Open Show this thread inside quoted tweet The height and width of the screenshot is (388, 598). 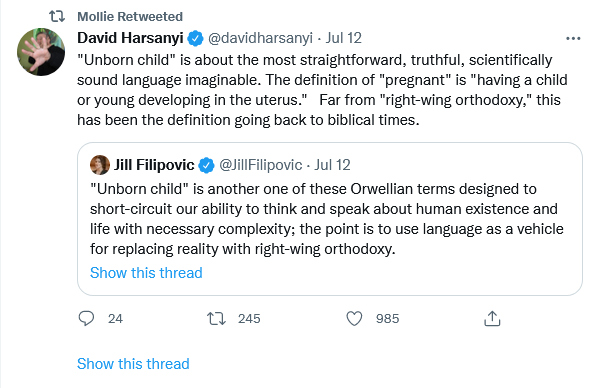(x=146, y=273)
